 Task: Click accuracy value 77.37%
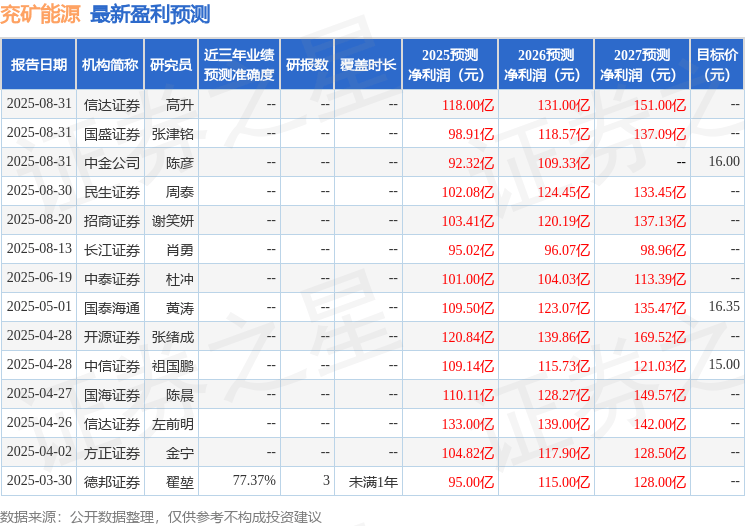click(254, 480)
